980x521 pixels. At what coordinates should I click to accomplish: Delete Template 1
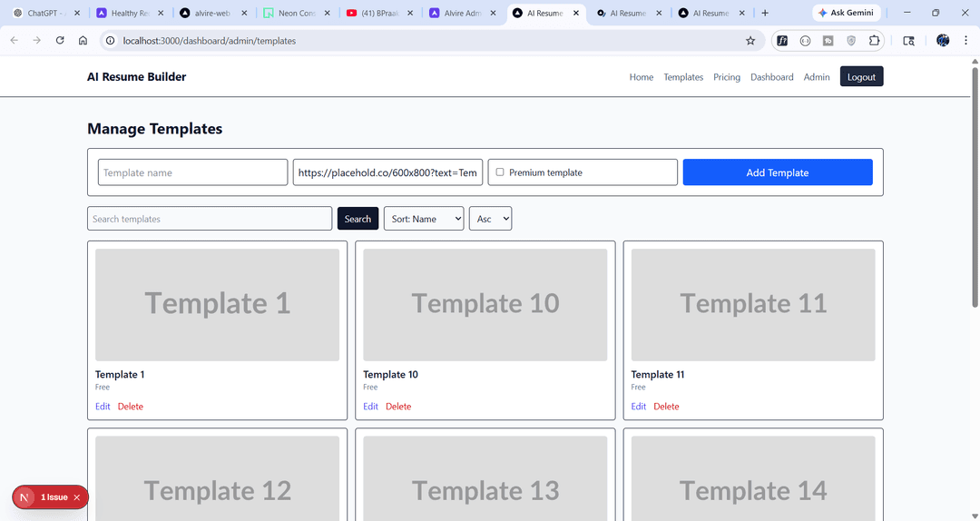131,407
